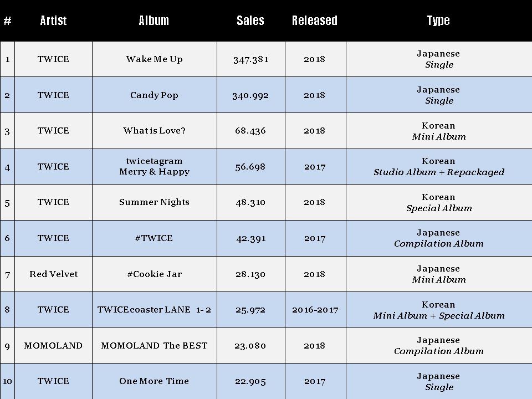Select the Candy Pop album cell
The image size is (532, 399).
tap(155, 95)
